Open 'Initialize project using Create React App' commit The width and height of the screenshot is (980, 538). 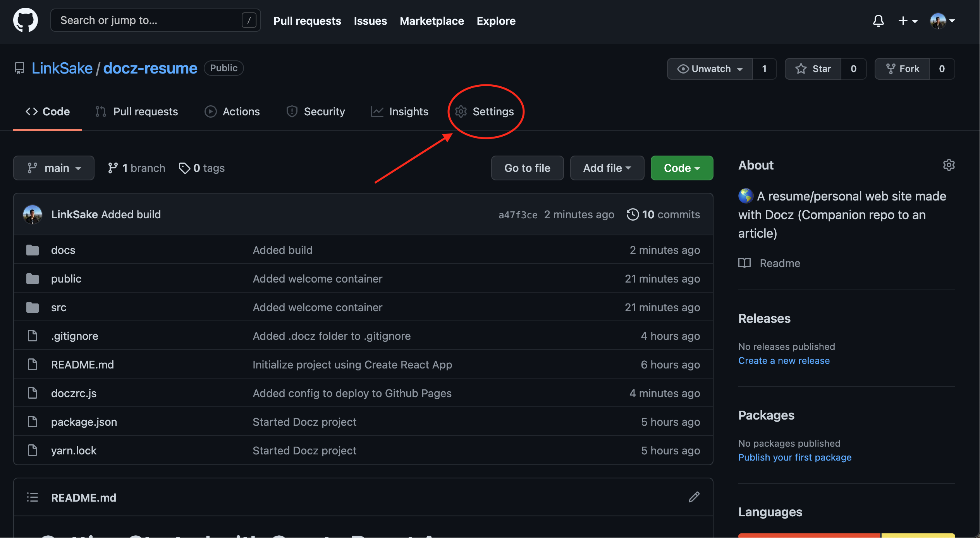point(352,365)
